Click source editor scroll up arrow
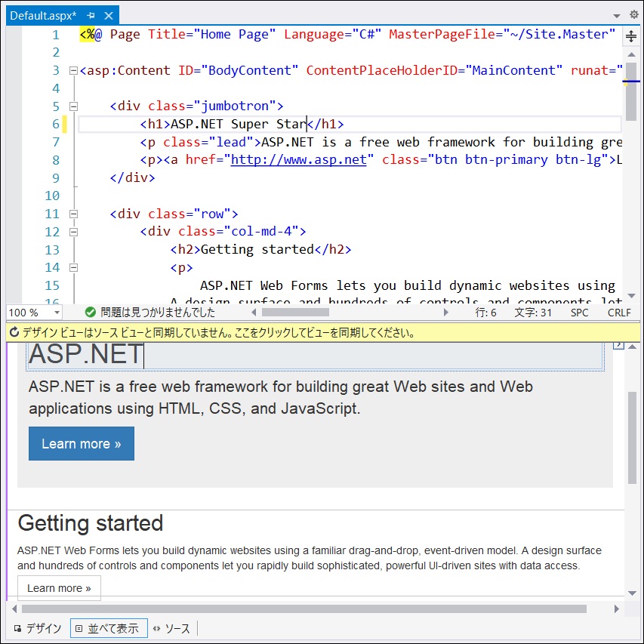The image size is (644, 644). pos(632,54)
